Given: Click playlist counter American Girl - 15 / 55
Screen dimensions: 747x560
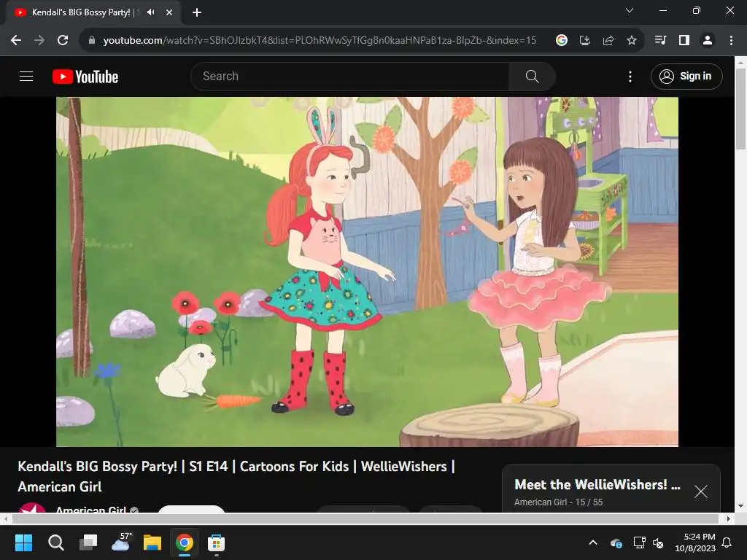Looking at the screenshot, I should 558,502.
